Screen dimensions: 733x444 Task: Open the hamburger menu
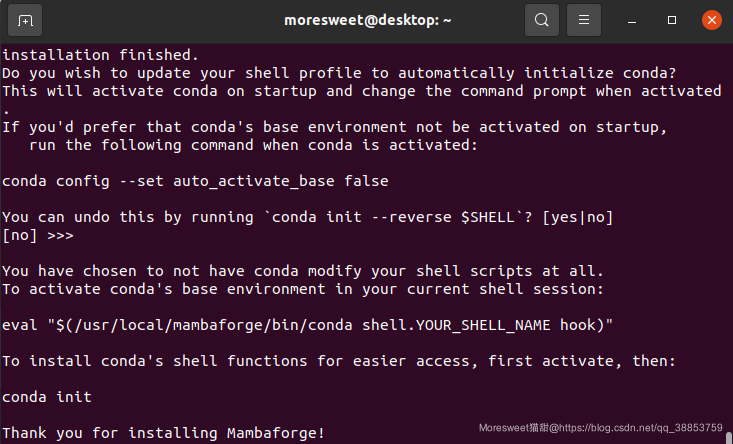584,20
